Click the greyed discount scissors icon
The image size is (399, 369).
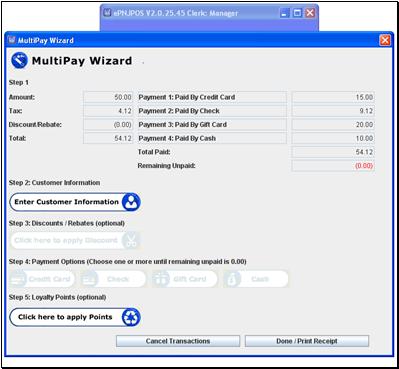coord(131,240)
